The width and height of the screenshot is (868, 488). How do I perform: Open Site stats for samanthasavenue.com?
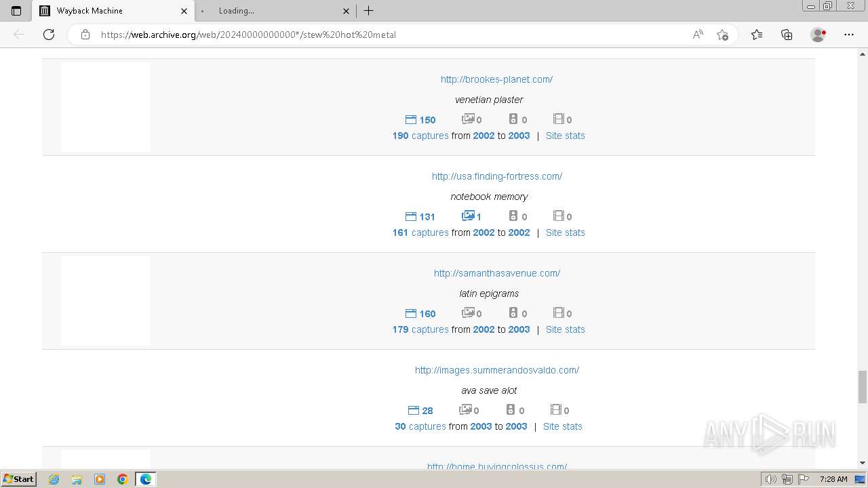566,329
